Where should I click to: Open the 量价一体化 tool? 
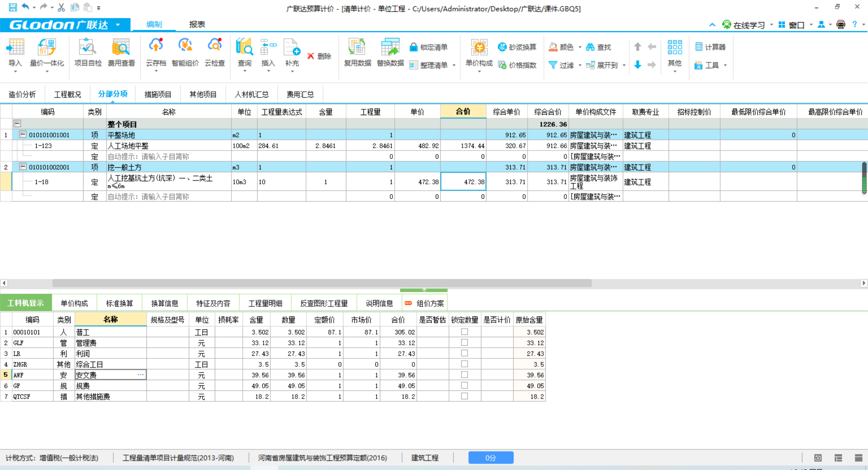click(47, 53)
